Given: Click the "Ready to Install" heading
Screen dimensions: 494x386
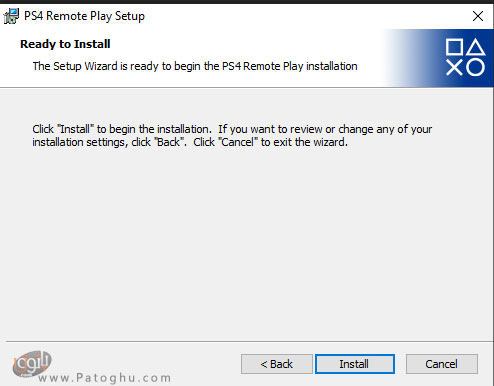Looking at the screenshot, I should (65, 44).
